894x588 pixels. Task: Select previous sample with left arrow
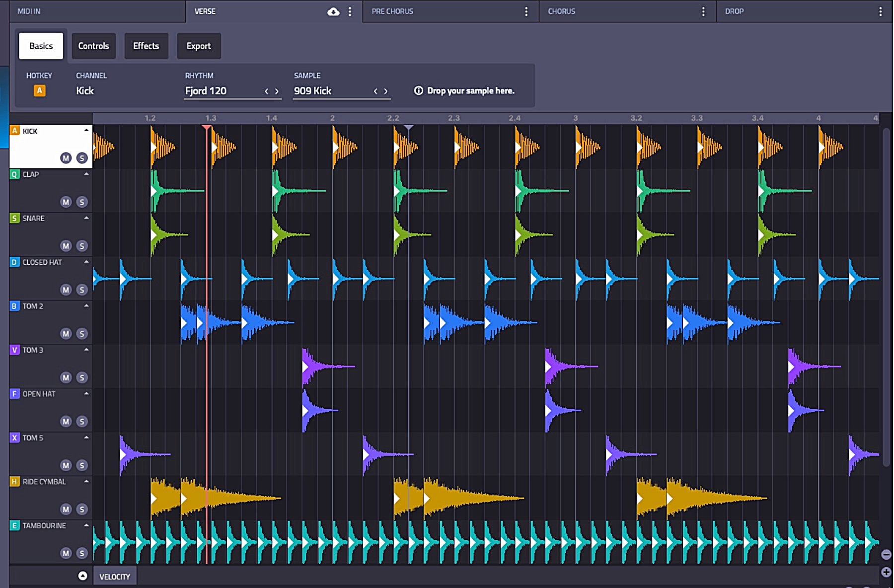(375, 91)
